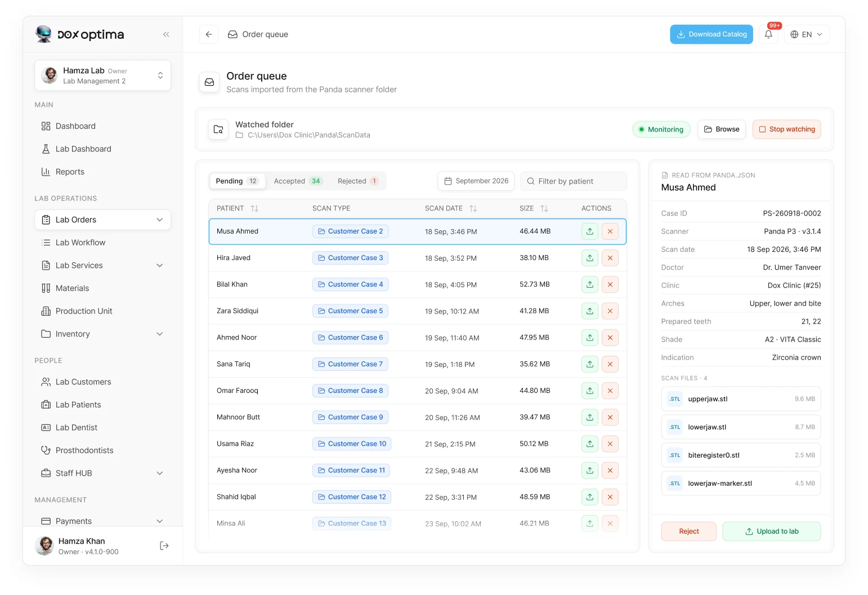The height and width of the screenshot is (595, 868).
Task: Select the upperjaw.stl scan file
Action: [x=741, y=399]
